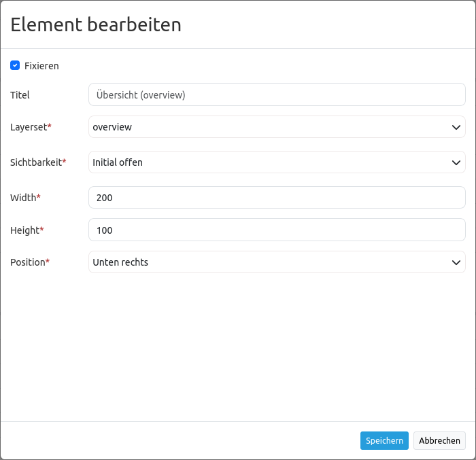Open the Layerset dropdown showing overview

point(269,127)
